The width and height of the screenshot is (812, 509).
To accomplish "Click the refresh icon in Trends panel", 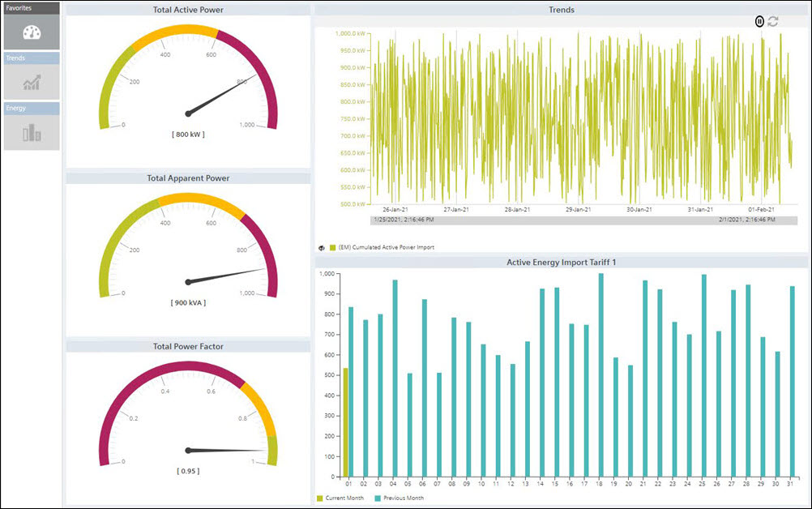I will 773,22.
